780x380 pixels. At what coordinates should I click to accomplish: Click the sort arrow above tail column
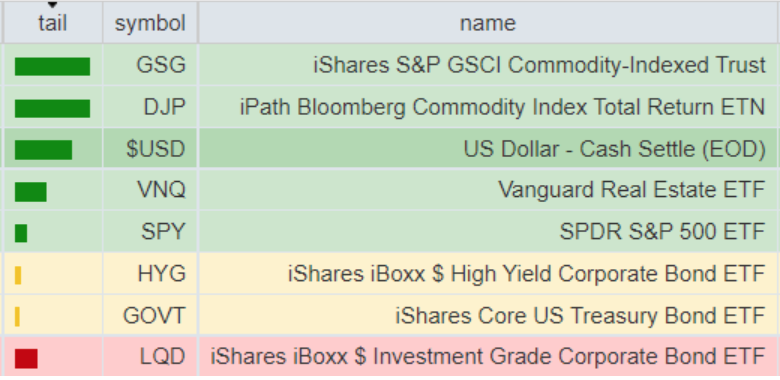(52, 5)
